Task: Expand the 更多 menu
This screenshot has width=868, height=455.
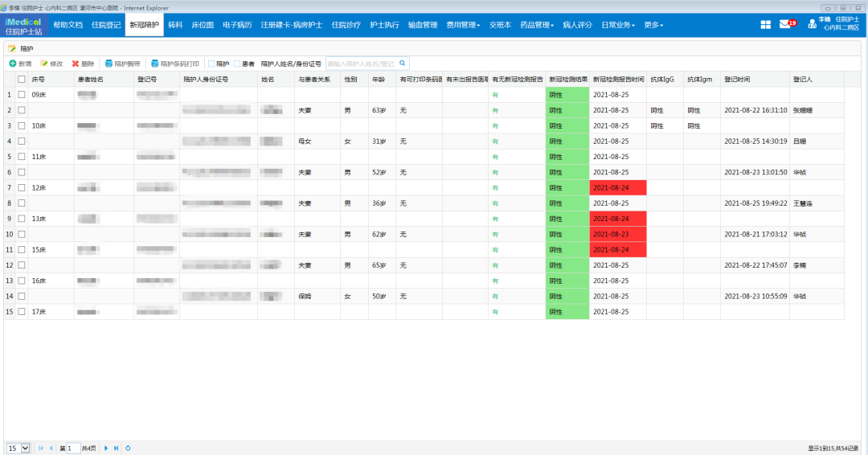Action: point(653,25)
